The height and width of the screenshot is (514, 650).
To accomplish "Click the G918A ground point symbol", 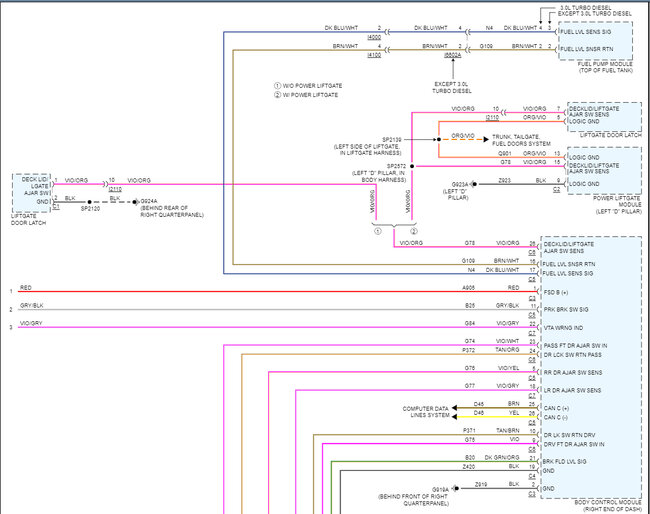I will 455,487.
